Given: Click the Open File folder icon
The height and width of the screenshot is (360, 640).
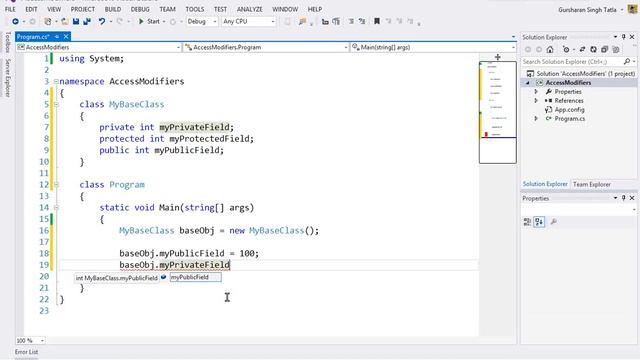Looking at the screenshot, I should (64, 21).
